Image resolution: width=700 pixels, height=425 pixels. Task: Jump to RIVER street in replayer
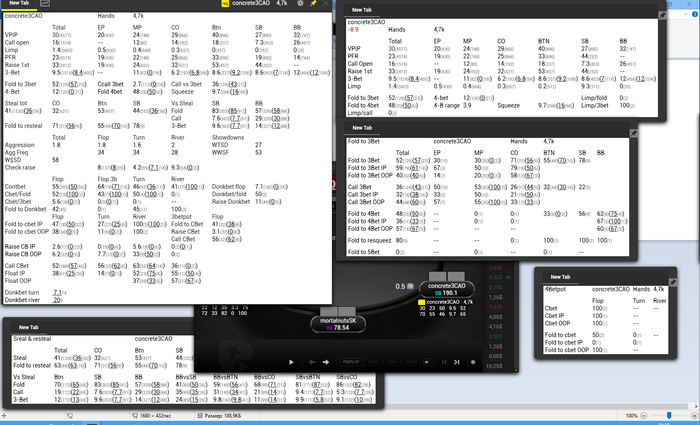[411, 362]
